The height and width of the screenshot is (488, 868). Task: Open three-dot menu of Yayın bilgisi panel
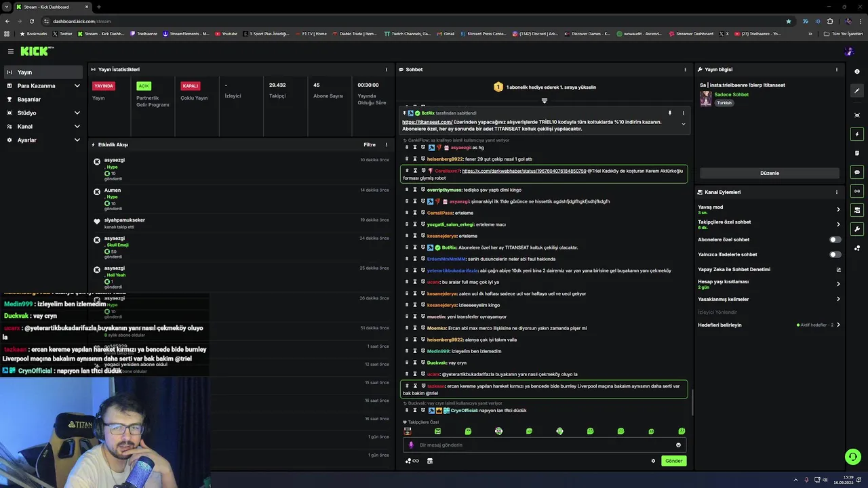837,70
